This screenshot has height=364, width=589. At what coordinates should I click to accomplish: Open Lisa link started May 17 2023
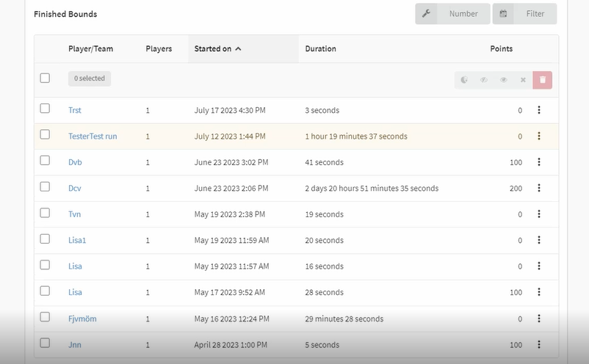click(75, 292)
